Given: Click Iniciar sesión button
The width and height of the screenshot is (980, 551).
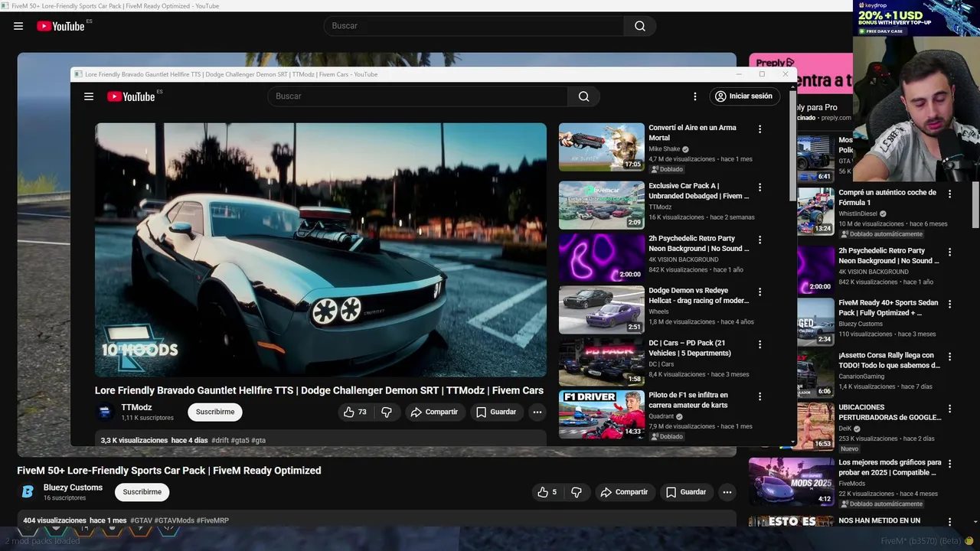Looking at the screenshot, I should click(x=744, y=96).
